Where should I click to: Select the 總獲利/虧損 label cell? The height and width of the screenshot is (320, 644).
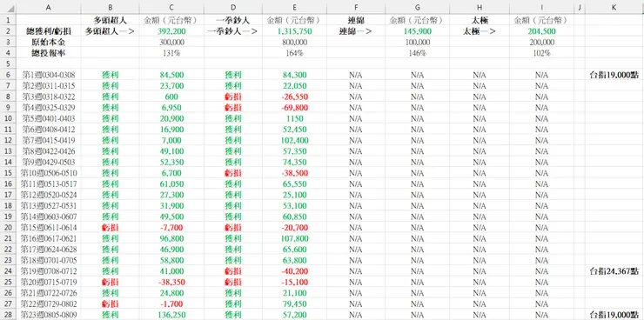point(49,31)
